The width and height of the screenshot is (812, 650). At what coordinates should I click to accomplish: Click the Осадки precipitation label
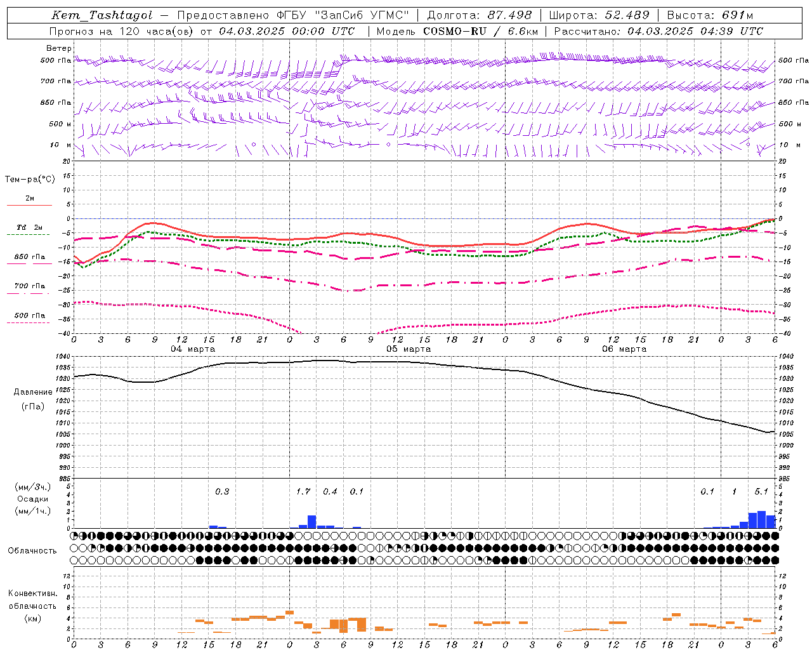coord(33,499)
